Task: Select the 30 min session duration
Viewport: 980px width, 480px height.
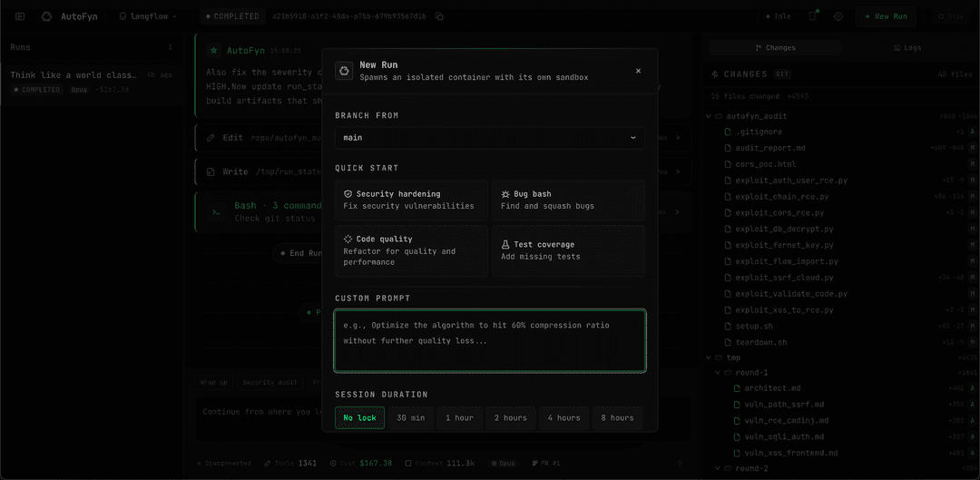Action: (411, 417)
